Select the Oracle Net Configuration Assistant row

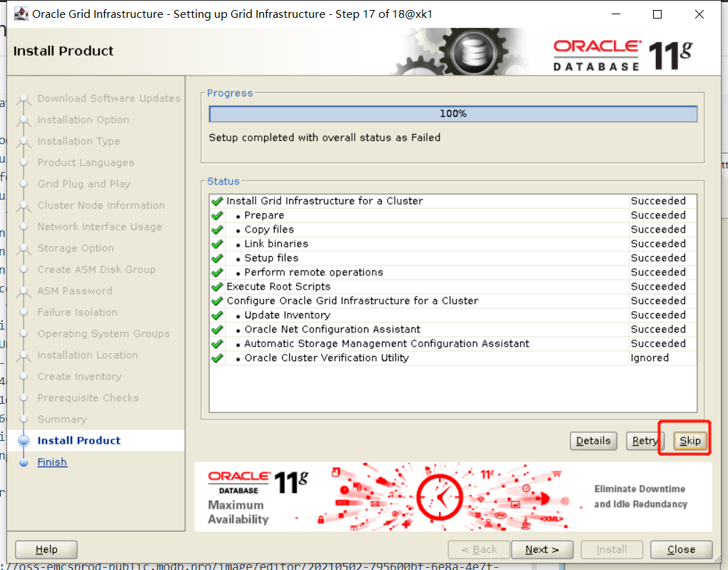click(453, 329)
